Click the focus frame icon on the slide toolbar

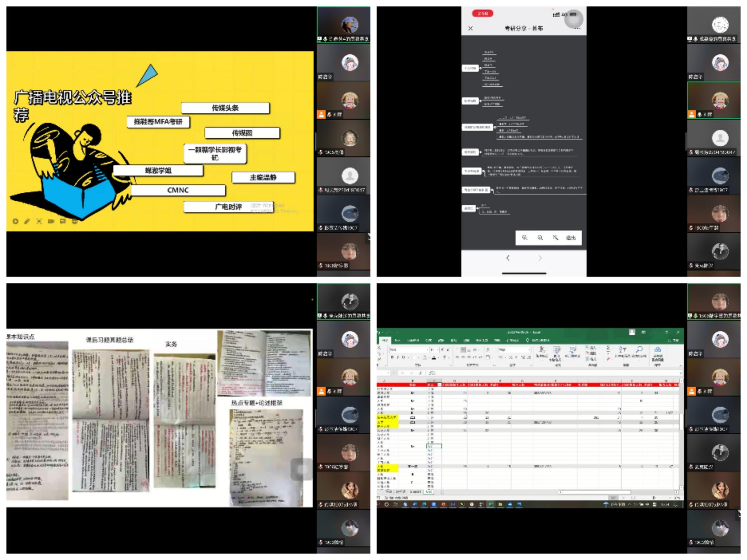(39, 221)
